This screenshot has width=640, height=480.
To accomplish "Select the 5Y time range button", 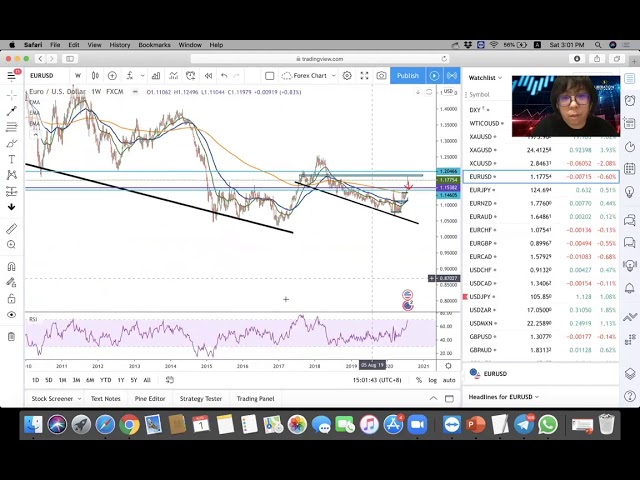I will tap(134, 380).
